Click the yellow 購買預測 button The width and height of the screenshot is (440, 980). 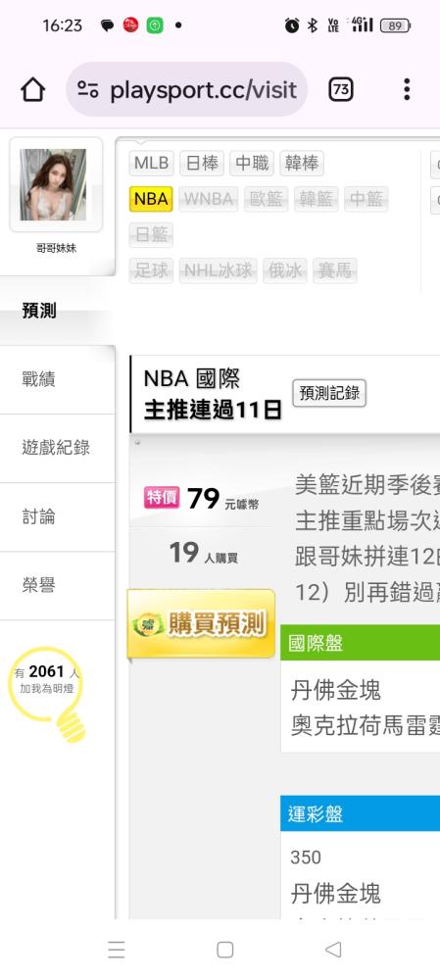click(x=201, y=623)
